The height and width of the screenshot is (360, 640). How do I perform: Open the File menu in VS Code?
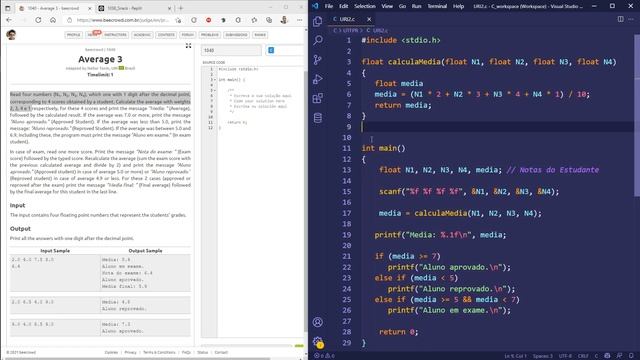(329, 6)
